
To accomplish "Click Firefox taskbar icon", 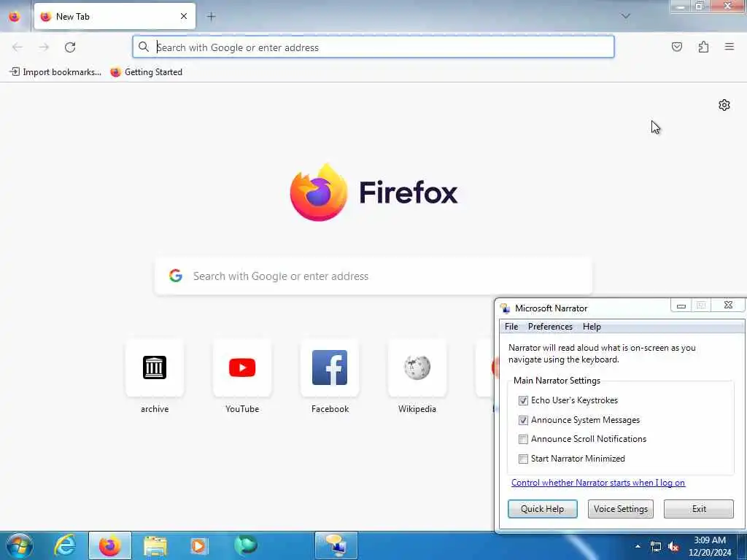I will coord(109,545).
